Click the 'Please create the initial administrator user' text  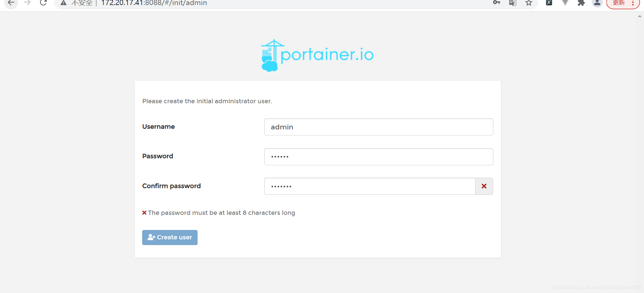point(207,101)
